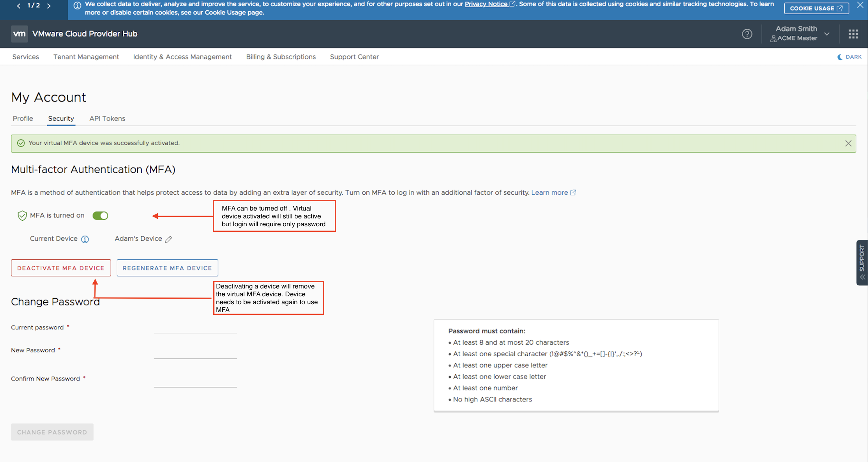
Task: Open the help question mark icon
Action: tap(747, 34)
